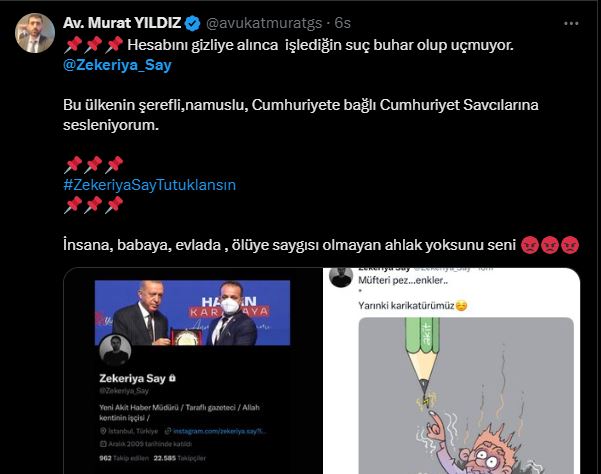Click the Zekeriya Say profile avatar in the screenshot

[115, 350]
